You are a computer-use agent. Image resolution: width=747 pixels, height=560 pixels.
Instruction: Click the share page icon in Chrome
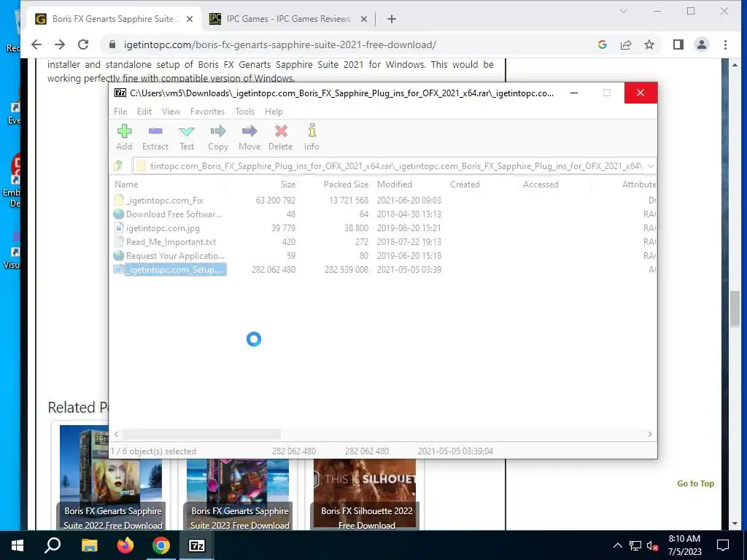(626, 44)
